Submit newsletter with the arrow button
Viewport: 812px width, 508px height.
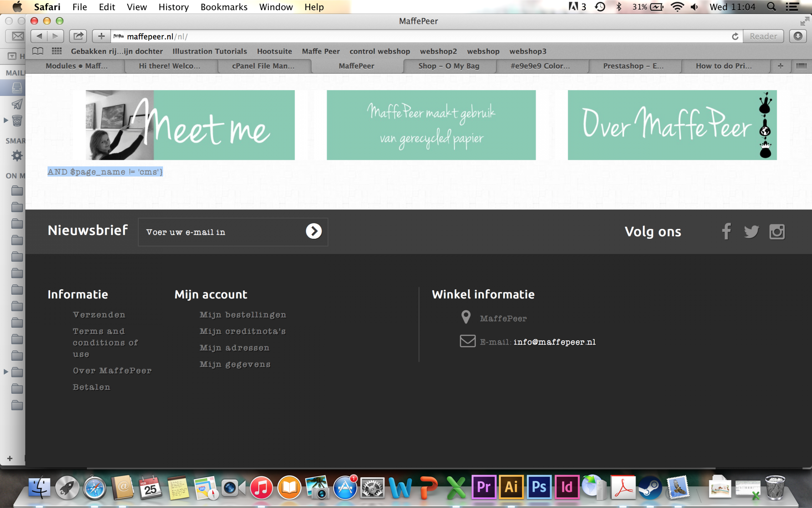314,231
